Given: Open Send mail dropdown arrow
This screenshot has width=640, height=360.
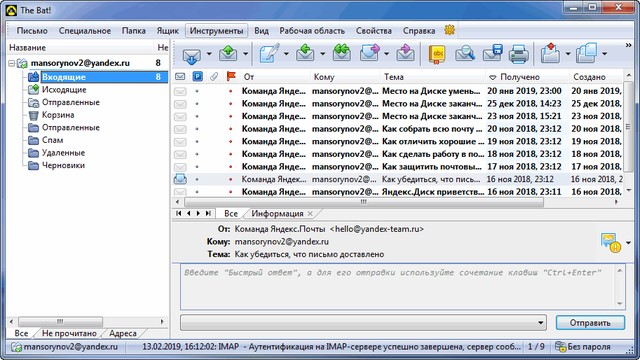Looking at the screenshot, I should [x=245, y=54].
